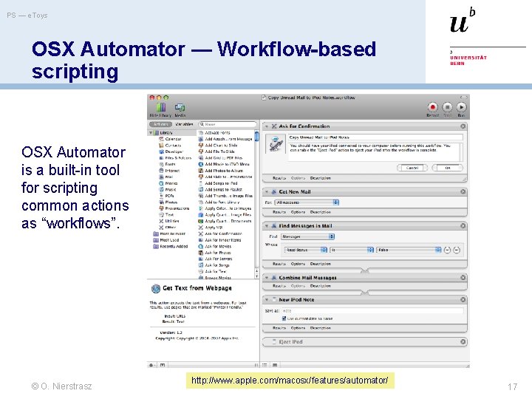532x399 pixels.
Task: Select the Ask for Movies action
Action: pyautogui.click(x=215, y=246)
